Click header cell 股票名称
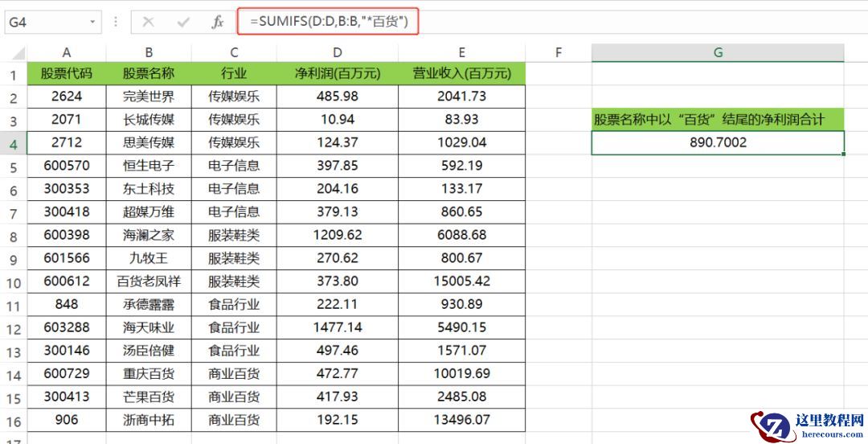Image resolution: width=868 pixels, height=444 pixels. [x=149, y=74]
